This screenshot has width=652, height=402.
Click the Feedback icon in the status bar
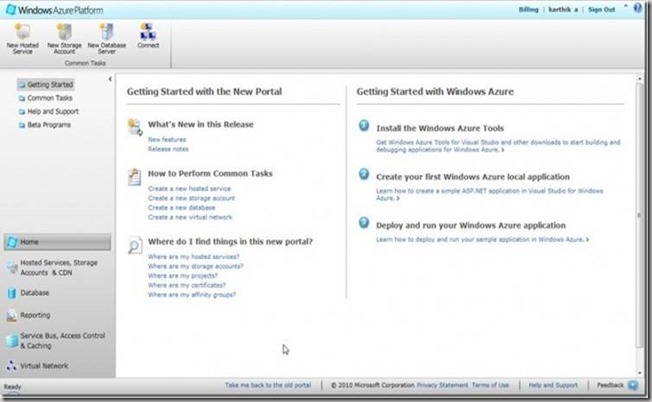tap(633, 385)
